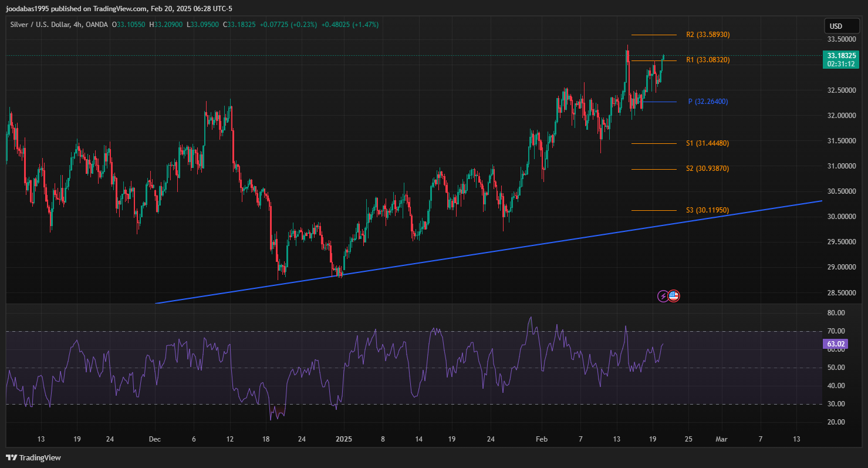Select the P (32.26400) pivot label
Image resolution: width=868 pixels, height=468 pixels.
(x=708, y=102)
